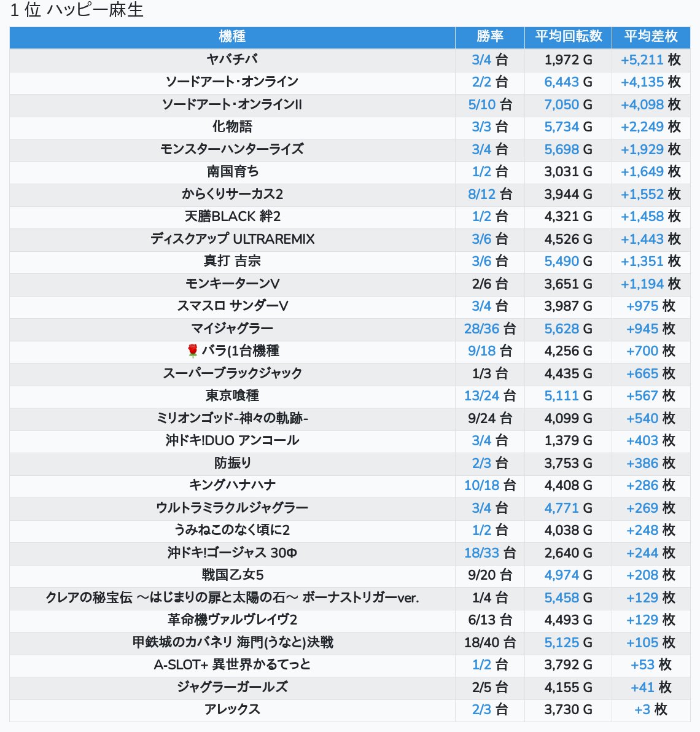Viewport: 700px width, 732px height.
Task: Open the 6,443 G average spins link
Action: point(561,82)
